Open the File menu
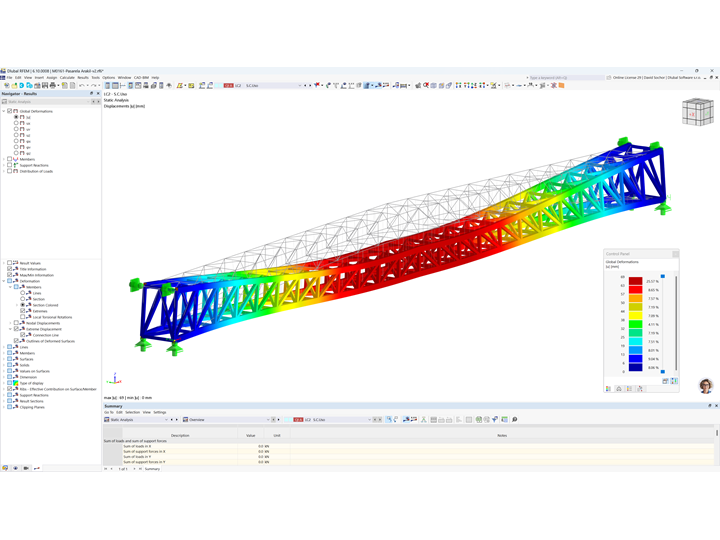 9,78
